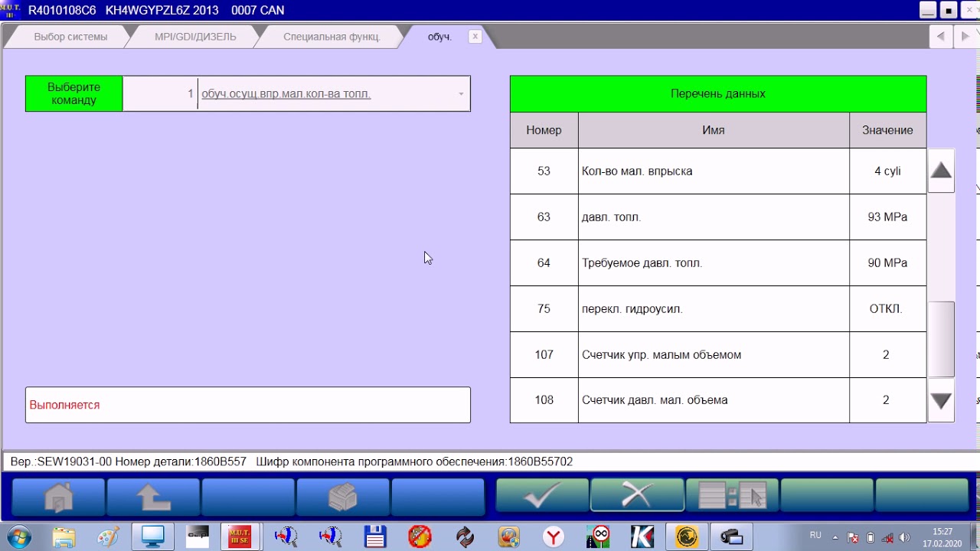
Task: Confirm with the checkmark button
Action: pyautogui.click(x=542, y=496)
